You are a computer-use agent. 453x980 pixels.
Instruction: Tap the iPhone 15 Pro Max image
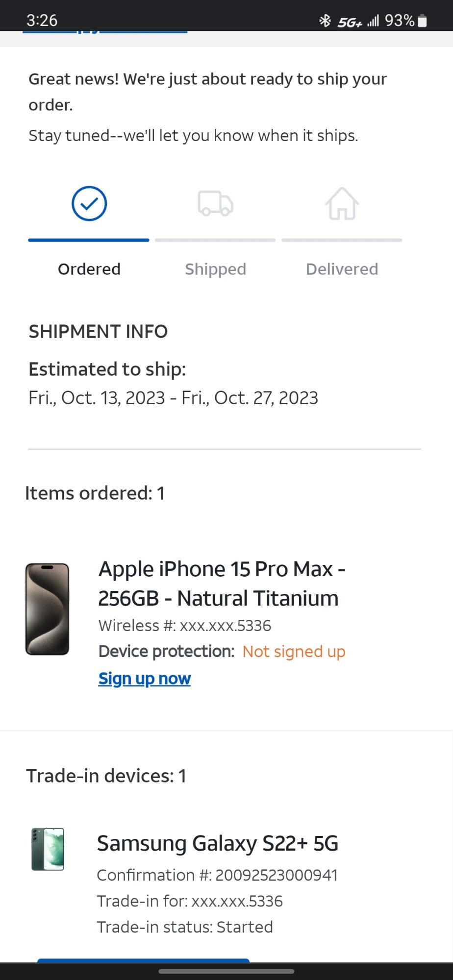pyautogui.click(x=47, y=609)
